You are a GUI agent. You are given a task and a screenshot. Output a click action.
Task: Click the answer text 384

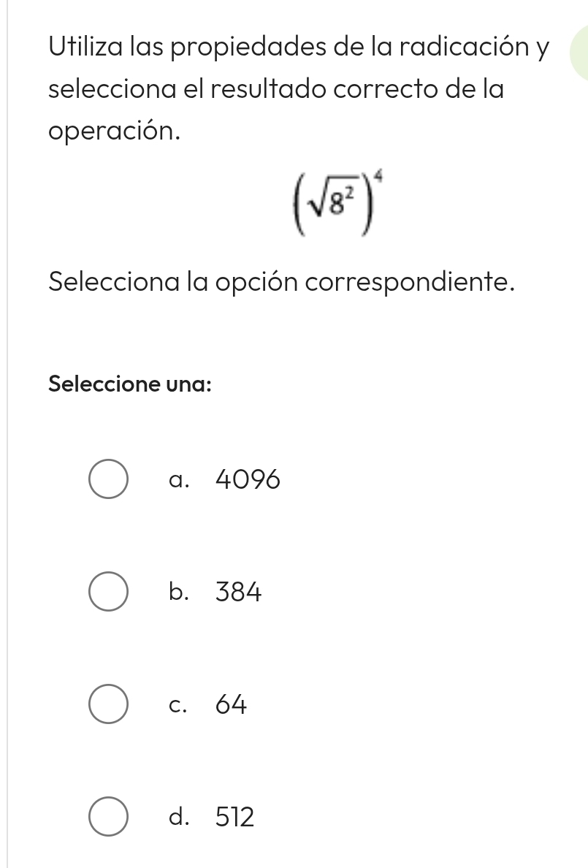[239, 593]
